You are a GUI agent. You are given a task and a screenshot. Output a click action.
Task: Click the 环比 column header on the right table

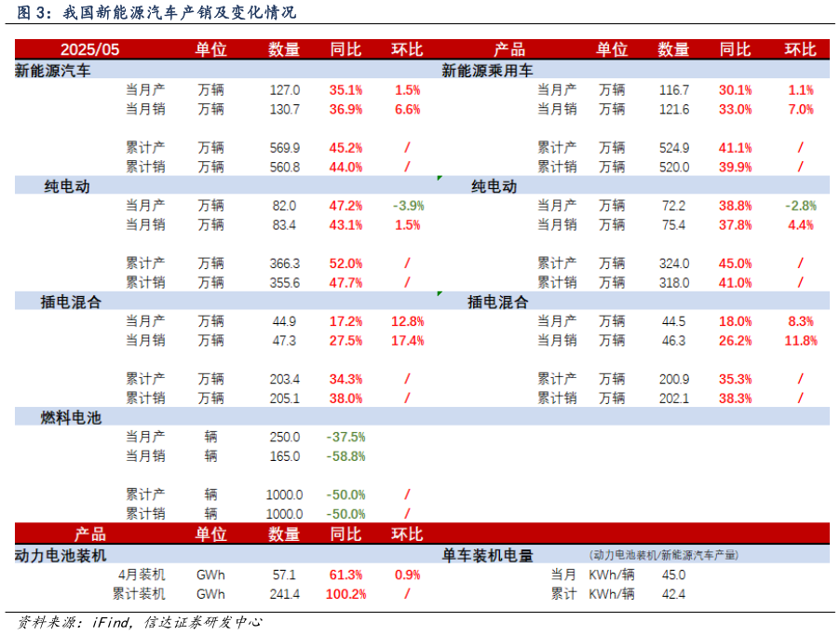[x=799, y=49]
